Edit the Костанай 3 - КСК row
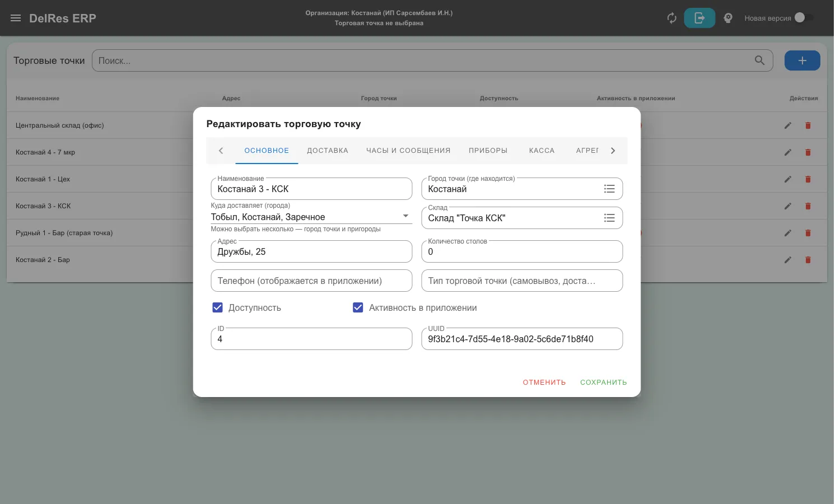This screenshot has width=840, height=504. point(788,206)
